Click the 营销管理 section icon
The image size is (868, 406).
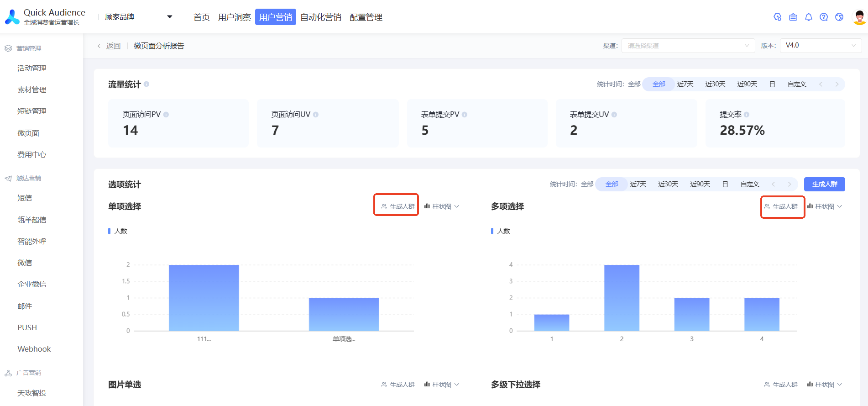click(x=8, y=48)
